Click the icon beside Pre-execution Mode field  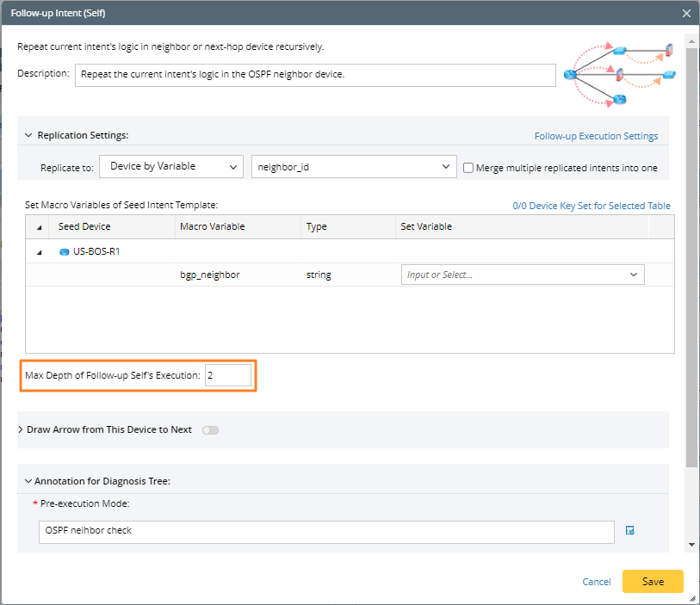tap(630, 531)
